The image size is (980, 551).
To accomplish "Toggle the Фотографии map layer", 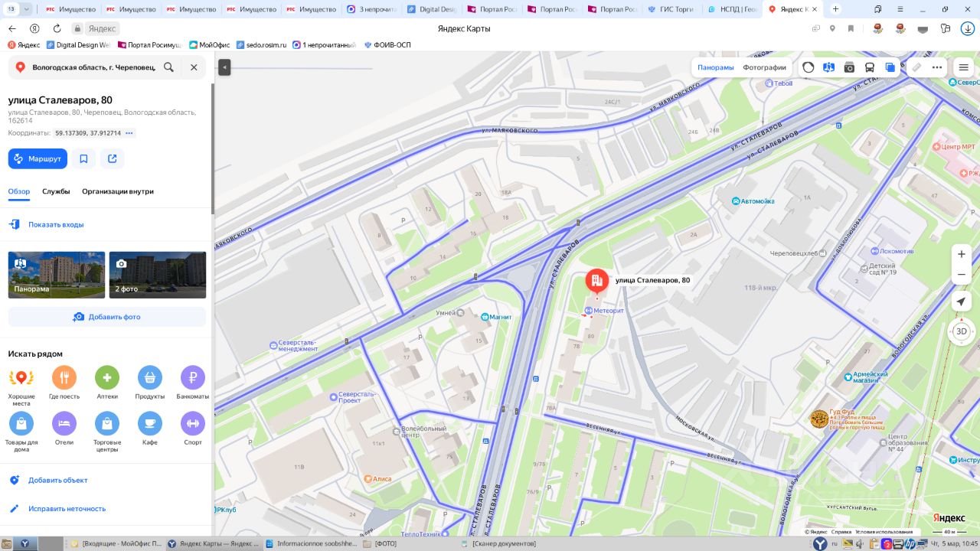I will pyautogui.click(x=764, y=67).
